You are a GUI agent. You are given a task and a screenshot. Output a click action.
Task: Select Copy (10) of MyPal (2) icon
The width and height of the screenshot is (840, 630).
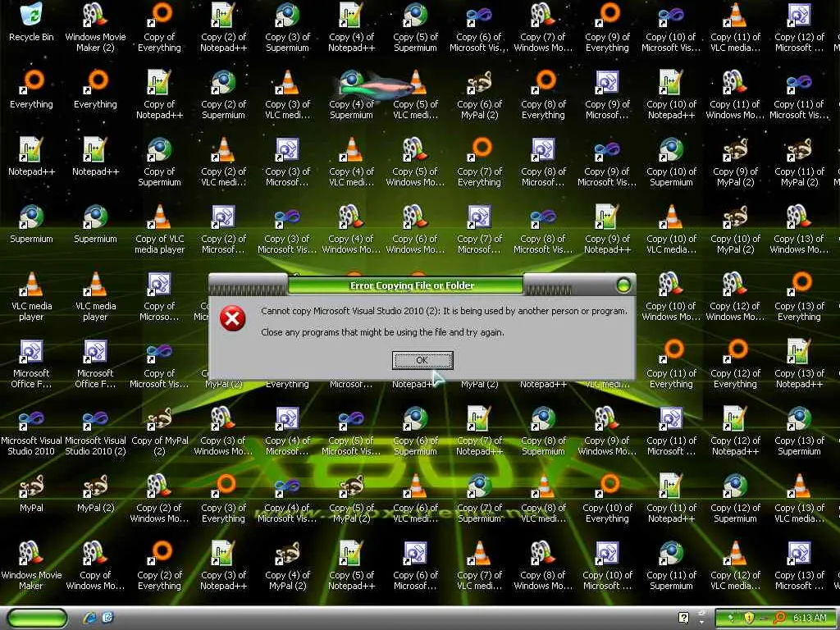pos(736,230)
